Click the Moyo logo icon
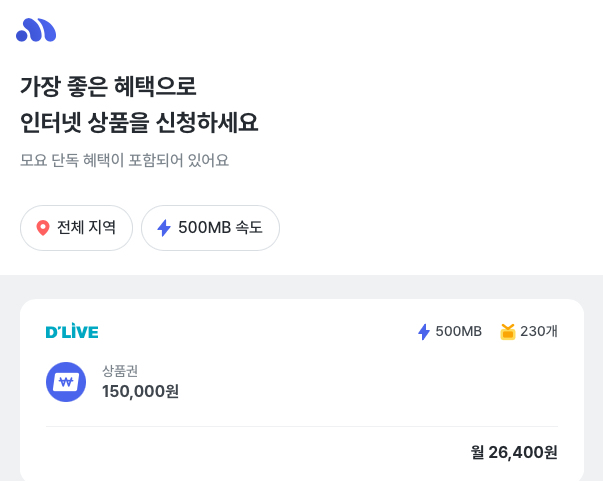The height and width of the screenshot is (481, 603). (36, 30)
